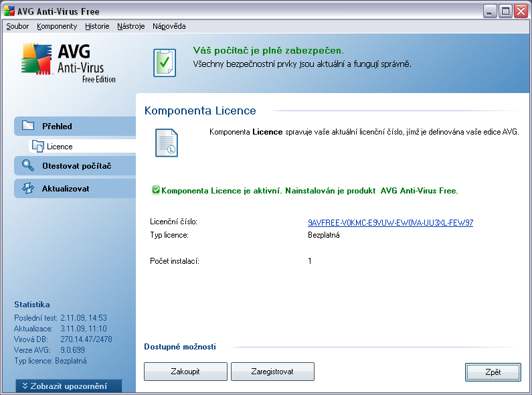Open the Nápověda menu
This screenshot has width=532, height=395.
[169, 26]
